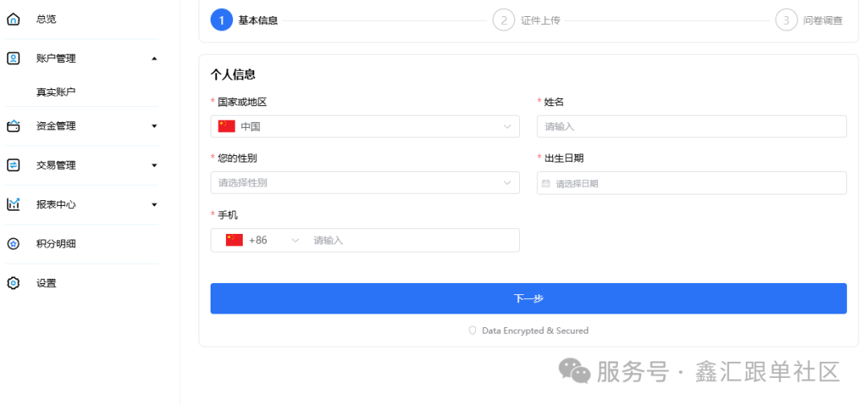Open 积分明细 menu item

(56, 244)
